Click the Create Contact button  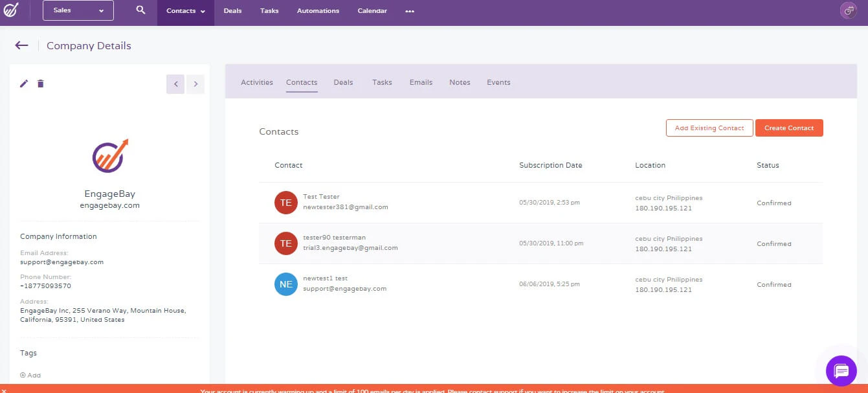[789, 128]
